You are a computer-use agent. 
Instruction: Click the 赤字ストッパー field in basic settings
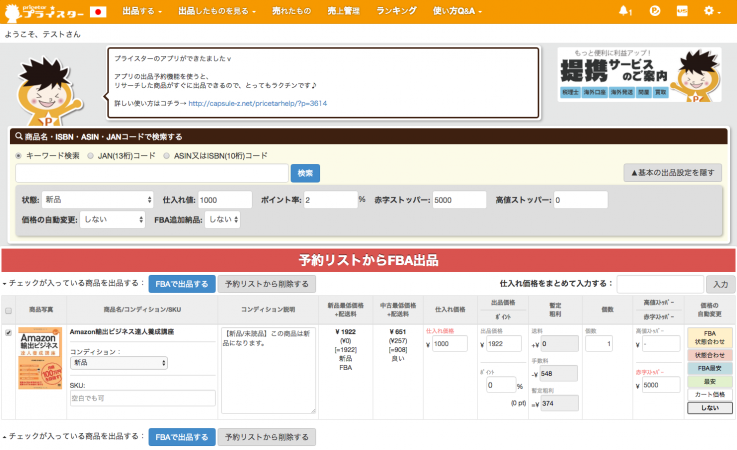click(x=459, y=200)
